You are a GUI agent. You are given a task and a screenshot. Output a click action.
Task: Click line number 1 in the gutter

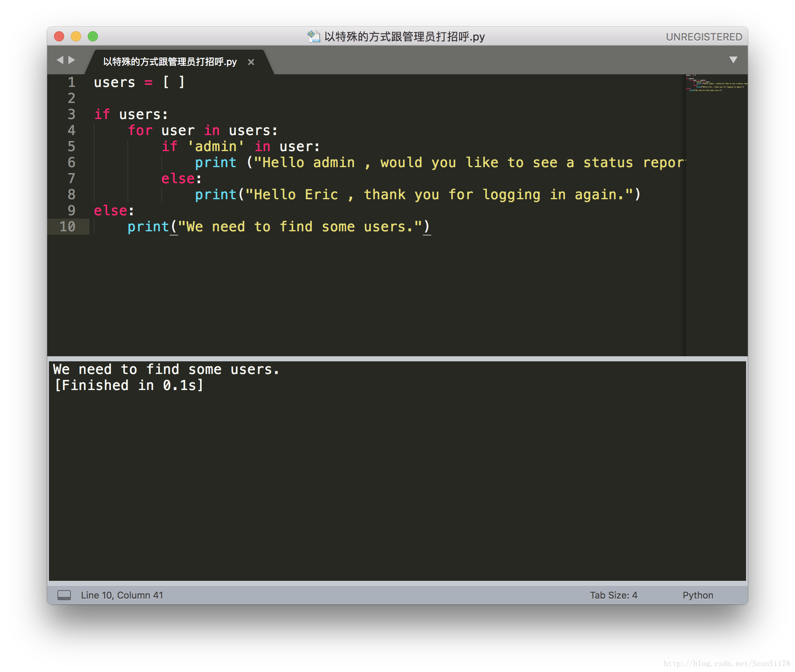[71, 82]
